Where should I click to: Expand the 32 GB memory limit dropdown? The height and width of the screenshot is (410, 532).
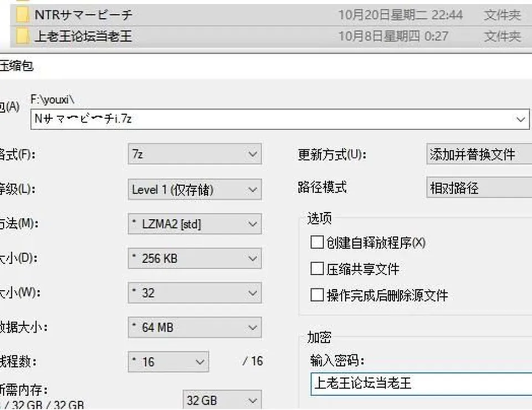pyautogui.click(x=222, y=400)
